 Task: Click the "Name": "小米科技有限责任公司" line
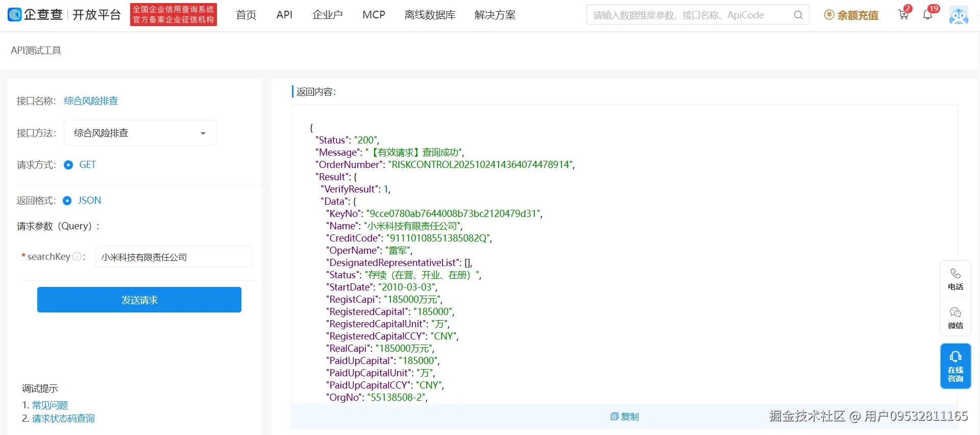[x=395, y=226]
